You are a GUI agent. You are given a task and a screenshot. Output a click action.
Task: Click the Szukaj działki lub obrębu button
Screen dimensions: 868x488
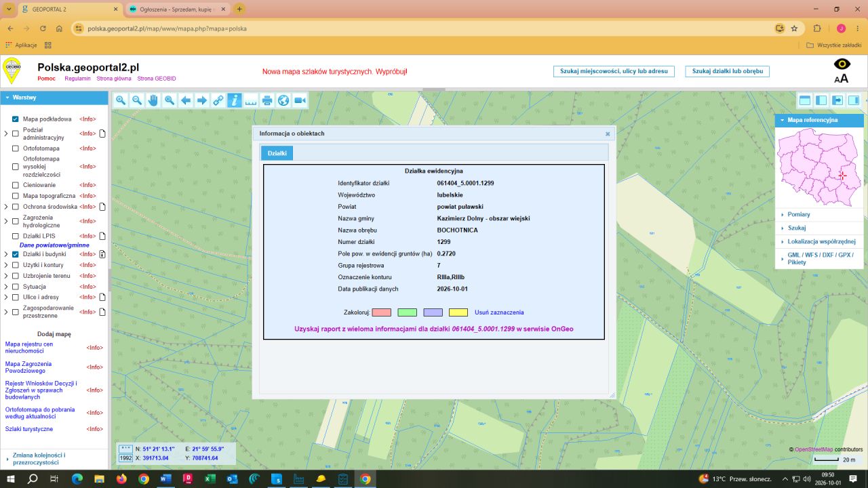pyautogui.click(x=727, y=71)
